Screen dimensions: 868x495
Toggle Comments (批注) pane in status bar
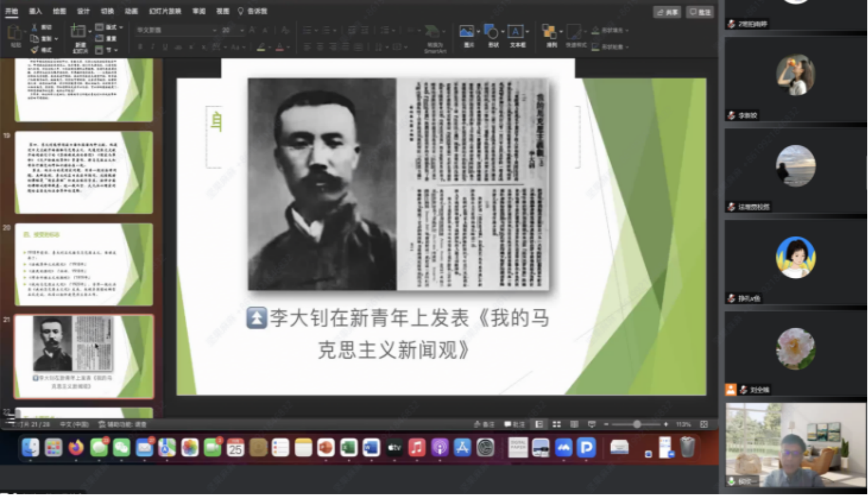click(514, 424)
